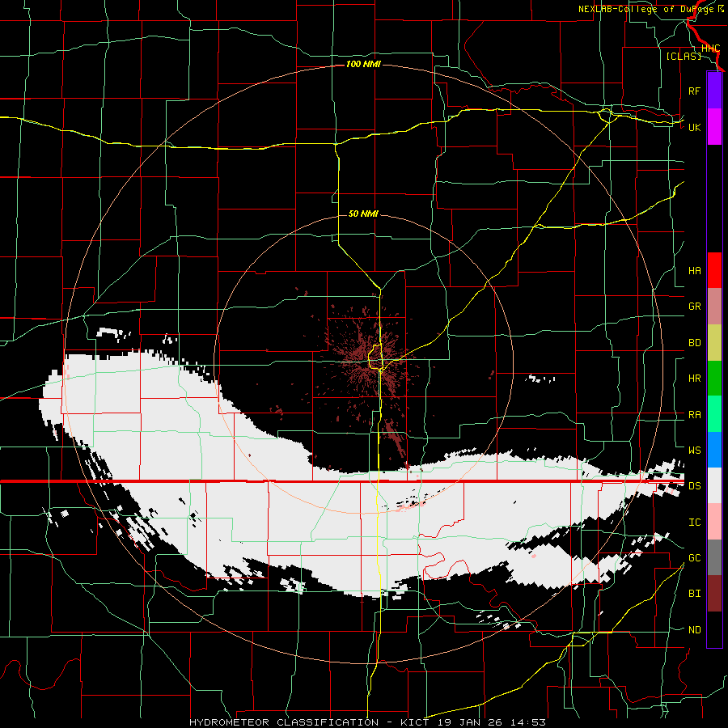Click the GC legend label

click(x=694, y=558)
